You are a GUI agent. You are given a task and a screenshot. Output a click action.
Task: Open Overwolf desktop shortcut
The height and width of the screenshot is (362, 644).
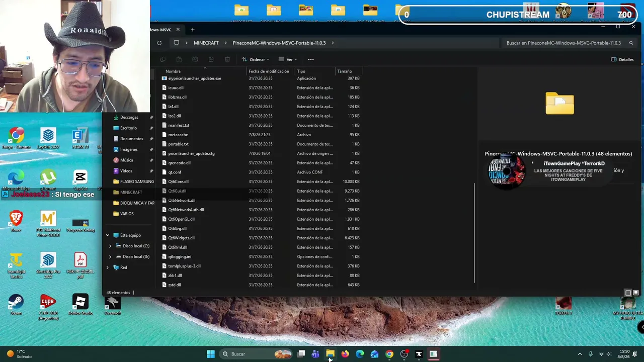click(x=113, y=305)
